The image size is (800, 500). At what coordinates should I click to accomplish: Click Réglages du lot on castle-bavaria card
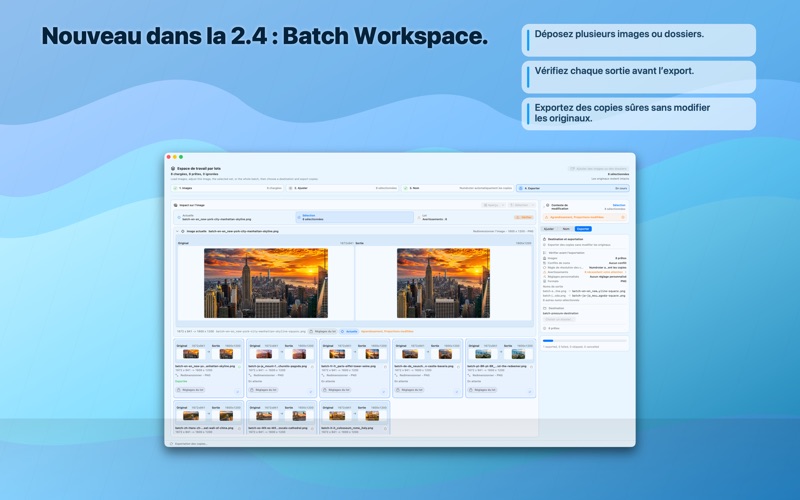pyautogui.click(x=409, y=390)
